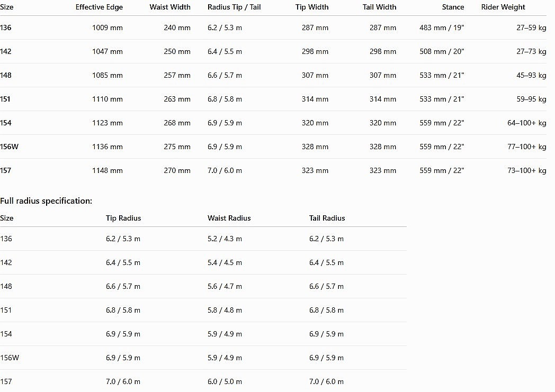The image size is (555, 392).
Task: Click the 275 mm waist width cell
Action: [x=177, y=147]
